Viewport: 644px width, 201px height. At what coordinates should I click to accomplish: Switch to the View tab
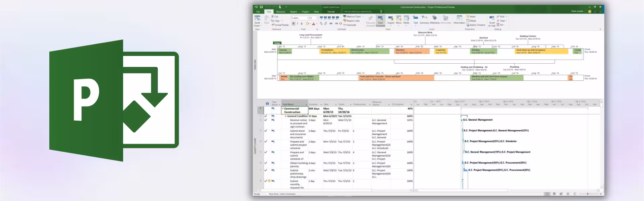coord(316,12)
